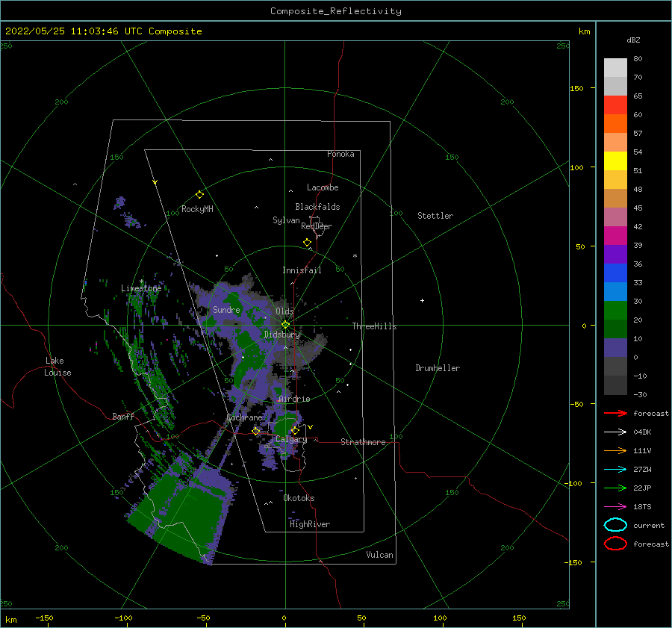Click the HighRiver town label
Image resolution: width=672 pixels, height=628 pixels.
310,524
